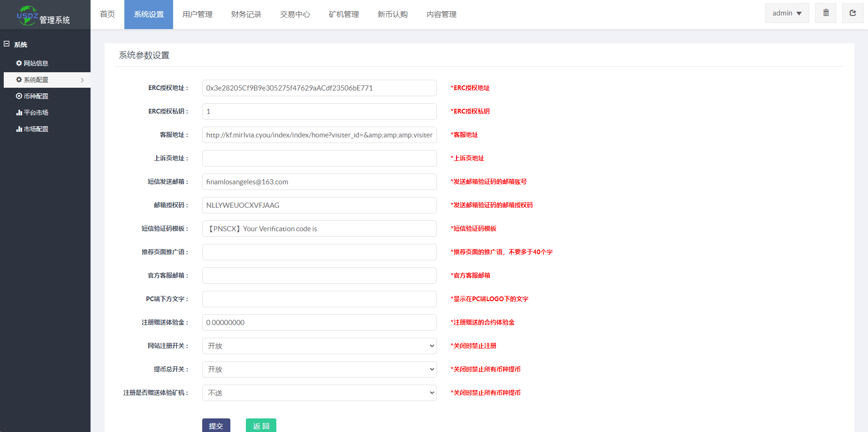Click into the 上诉页地址 text field
Image resolution: width=868 pixels, height=432 pixels.
click(x=319, y=158)
